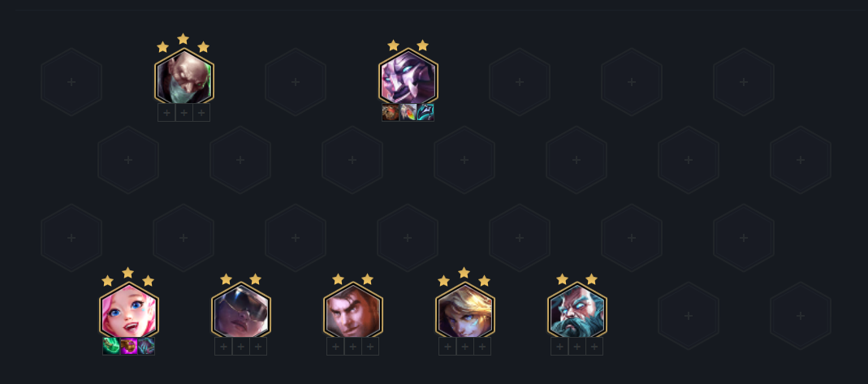
Task: Click the teal blade item under Kha'Zix
Action: pos(425,112)
